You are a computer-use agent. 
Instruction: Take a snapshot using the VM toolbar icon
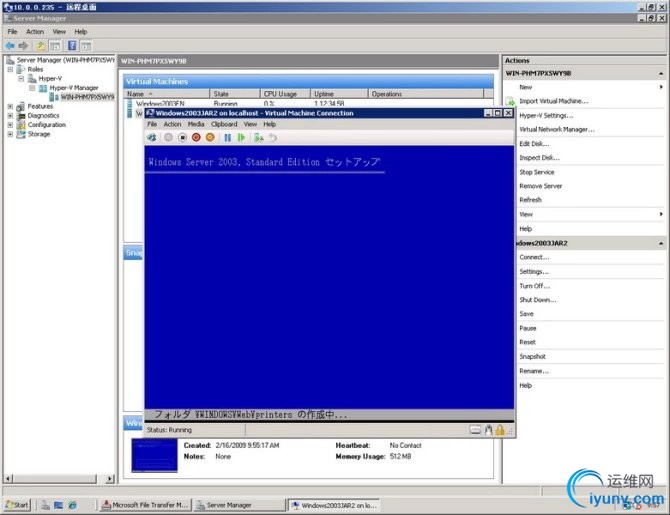click(259, 138)
